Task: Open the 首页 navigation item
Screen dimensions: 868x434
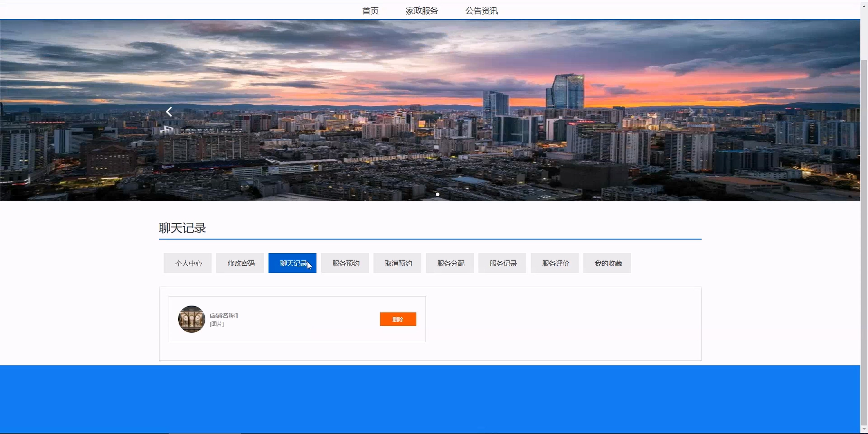Action: (370, 11)
